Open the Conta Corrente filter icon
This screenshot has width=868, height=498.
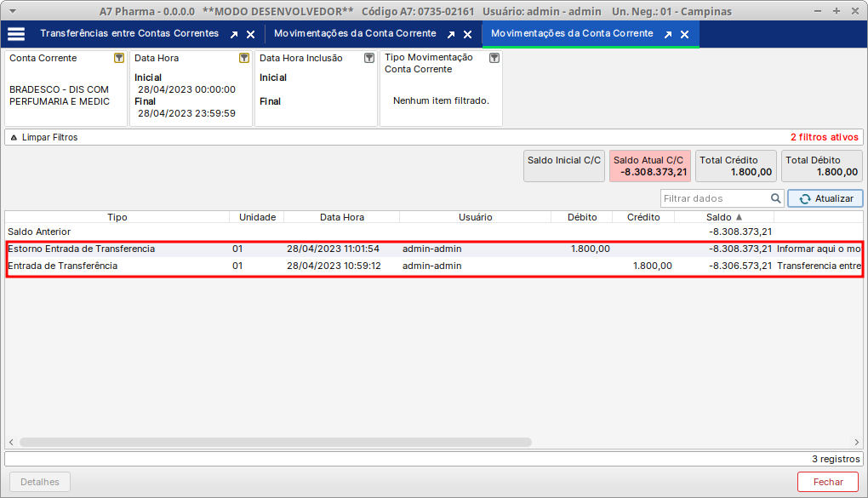coord(119,58)
